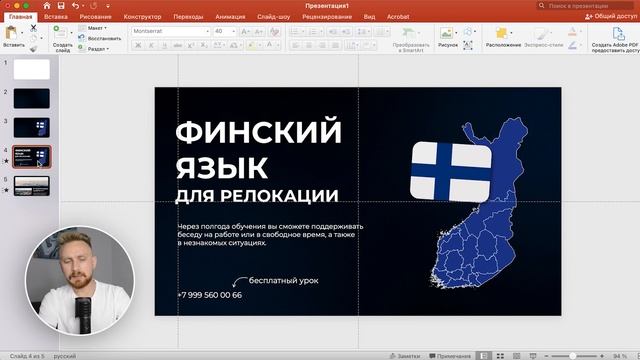Screen dimensions: 640x360
Task: Open the Создать слайд dropdown arrow
Action: [71, 32]
